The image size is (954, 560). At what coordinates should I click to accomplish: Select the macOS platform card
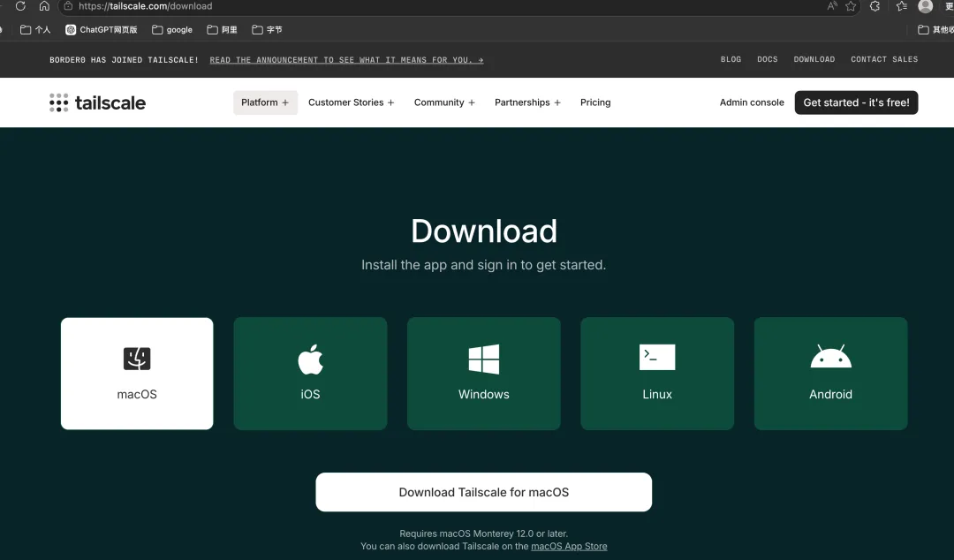[x=137, y=373]
